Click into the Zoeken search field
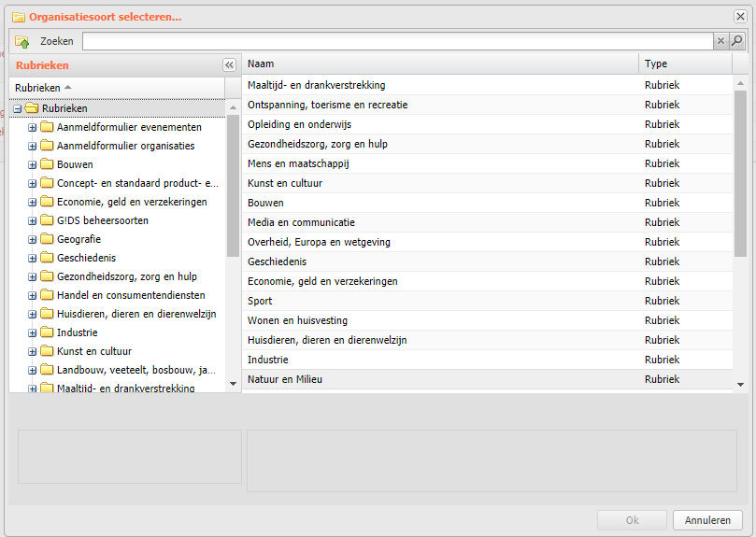This screenshot has height=537, width=756. tap(398, 41)
